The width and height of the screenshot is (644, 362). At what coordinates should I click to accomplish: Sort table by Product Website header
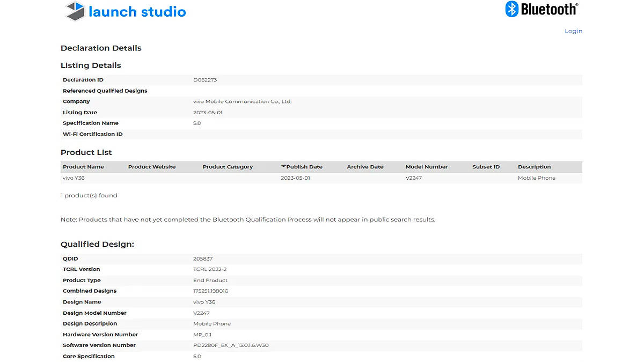tap(152, 167)
